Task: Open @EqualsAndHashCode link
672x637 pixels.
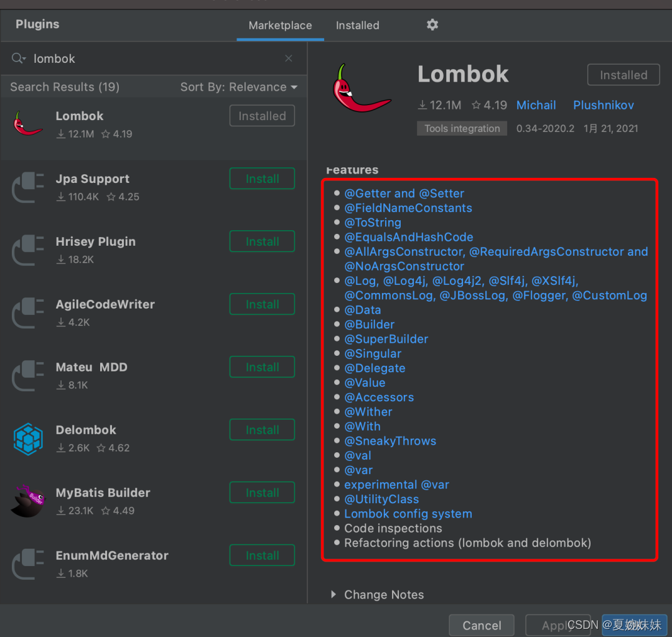Action: [409, 237]
